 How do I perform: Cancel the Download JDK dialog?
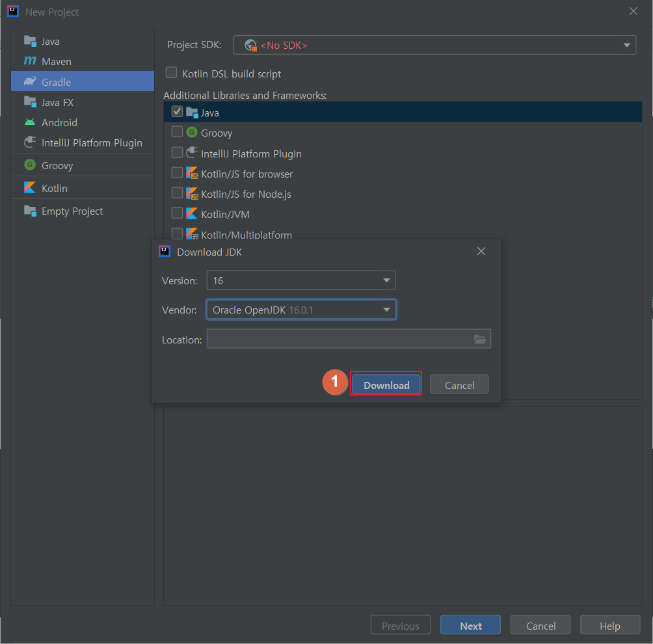[x=459, y=384]
